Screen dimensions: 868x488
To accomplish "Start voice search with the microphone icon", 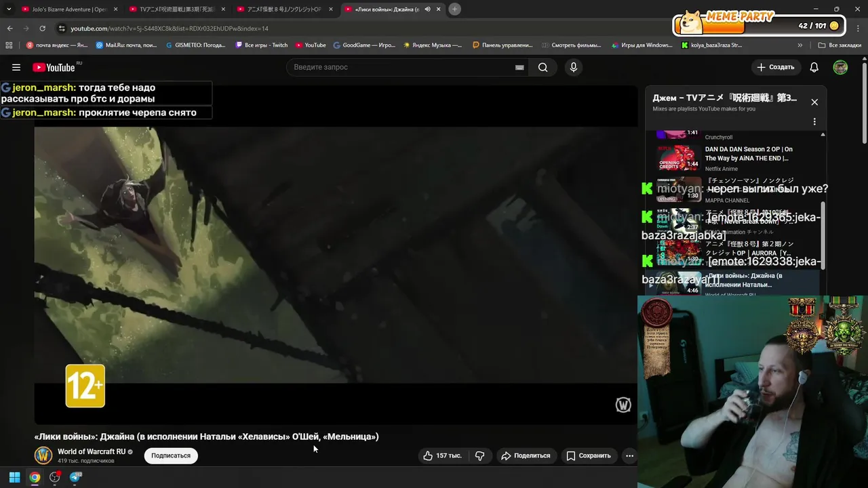I will click(574, 67).
